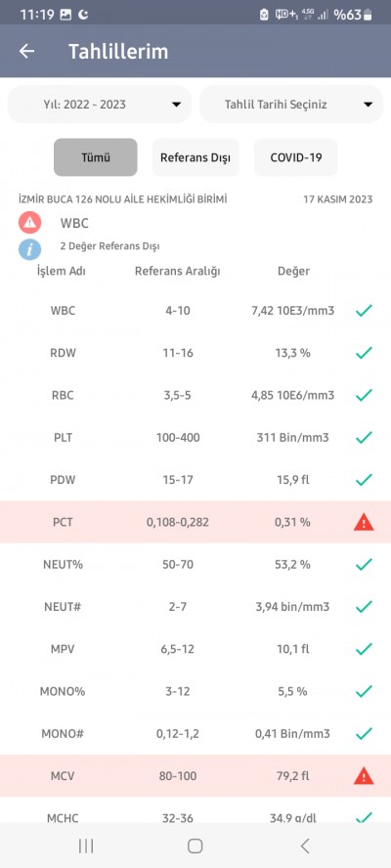This screenshot has width=391, height=868.
Task: Open the PCT result row
Action: point(195,522)
